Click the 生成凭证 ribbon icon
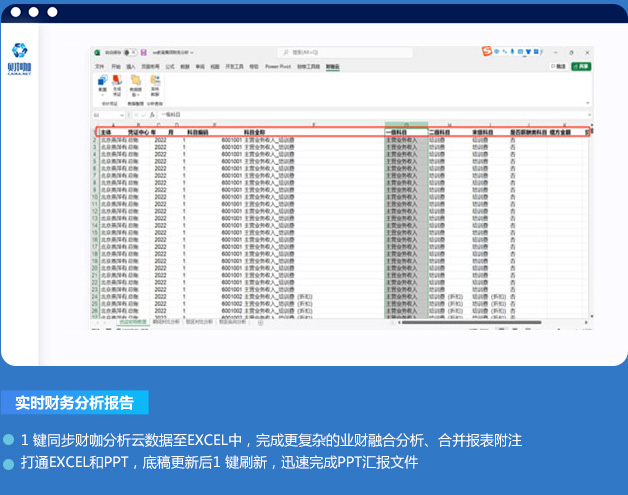 point(117,85)
